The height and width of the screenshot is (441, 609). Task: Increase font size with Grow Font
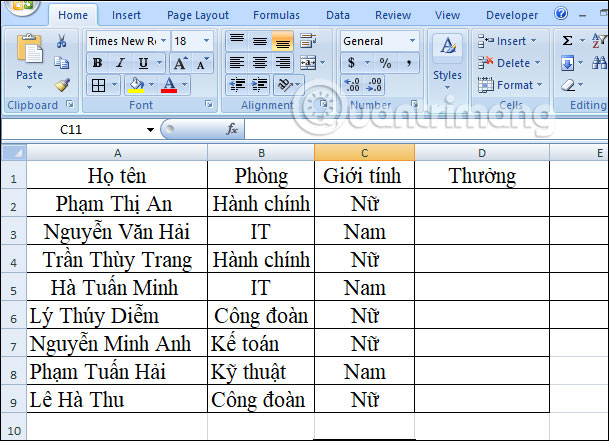point(181,63)
